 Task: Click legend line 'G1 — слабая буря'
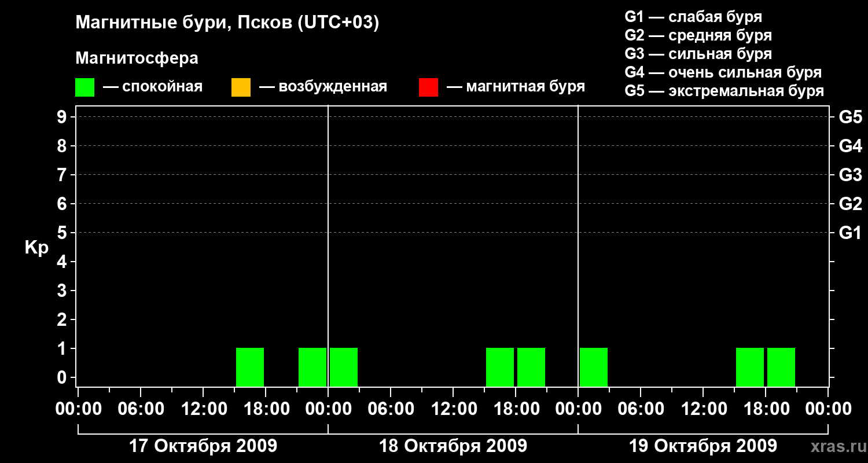point(693,17)
